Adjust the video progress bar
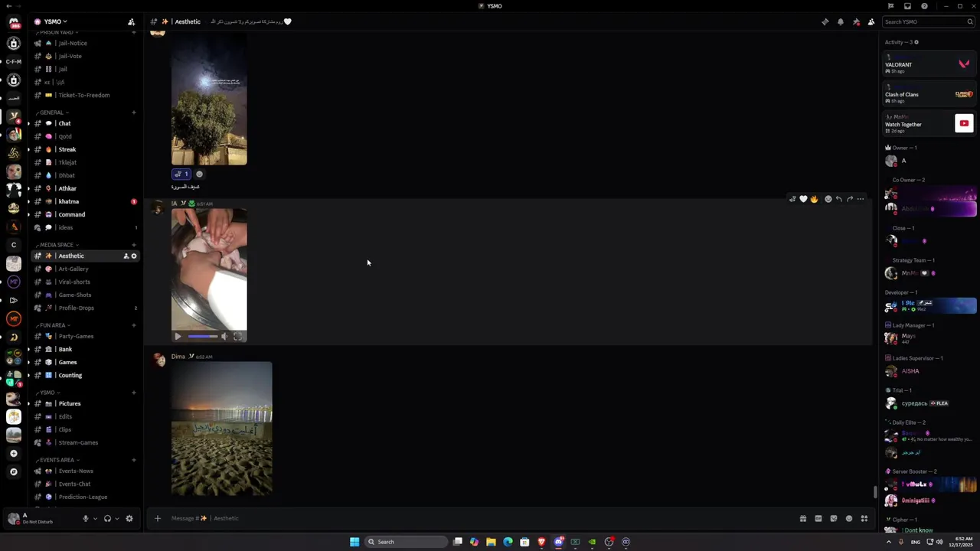980x551 pixels. click(x=202, y=336)
